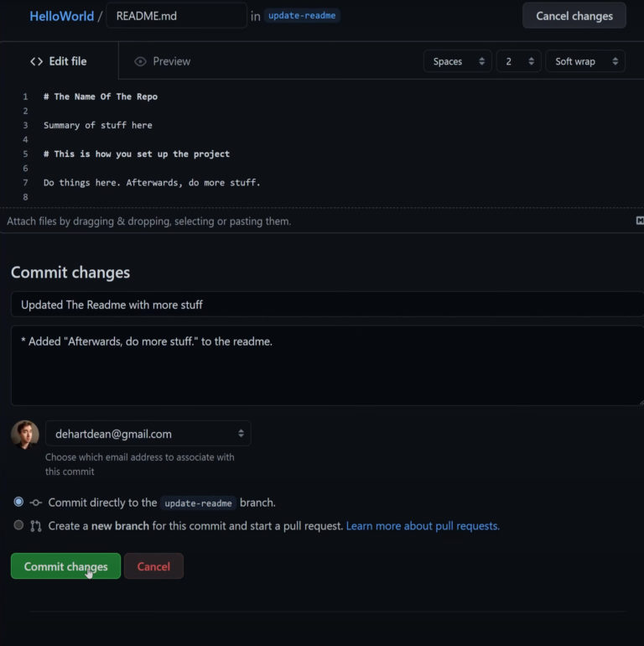This screenshot has height=646, width=644.
Task: Open the commit email address dropdown
Action: point(148,434)
